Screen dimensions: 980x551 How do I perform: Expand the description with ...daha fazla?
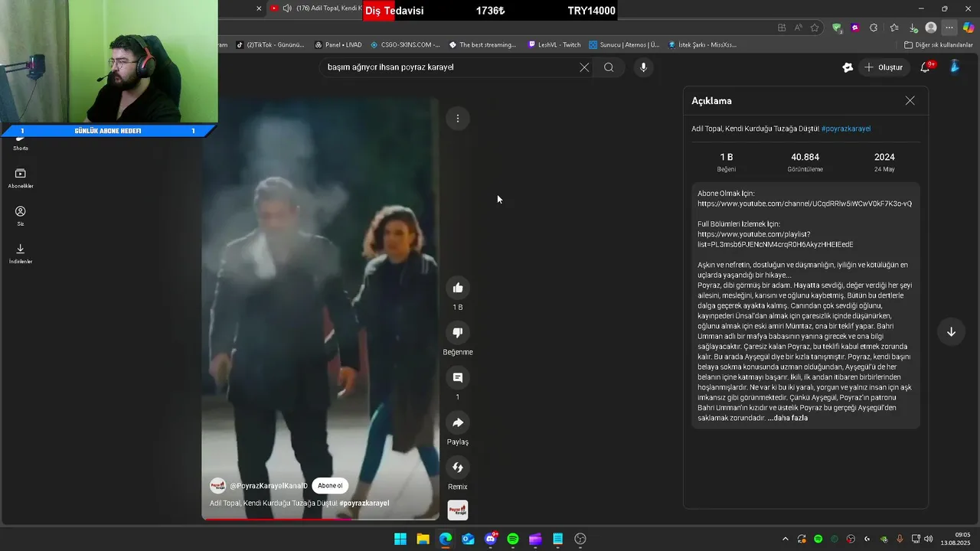click(x=788, y=418)
